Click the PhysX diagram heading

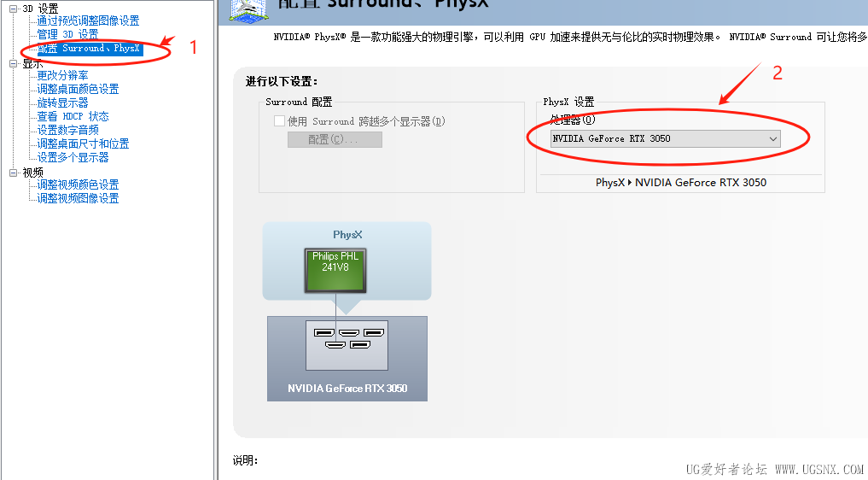(347, 235)
